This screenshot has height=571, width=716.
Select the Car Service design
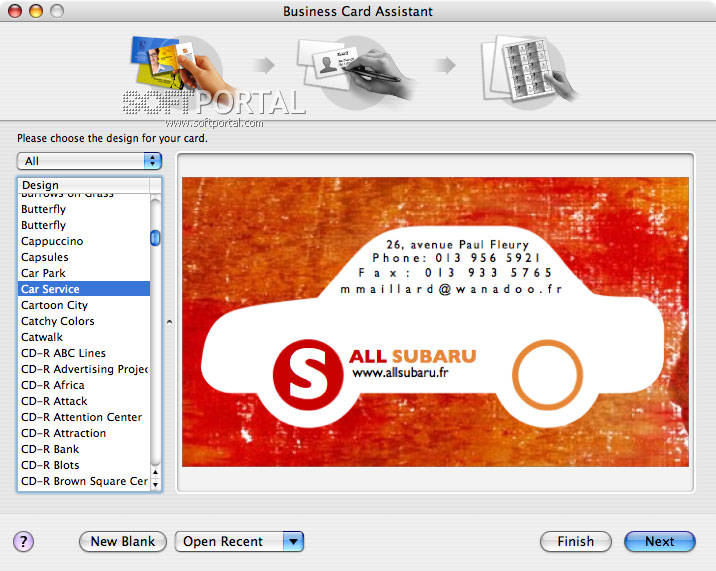(x=84, y=289)
